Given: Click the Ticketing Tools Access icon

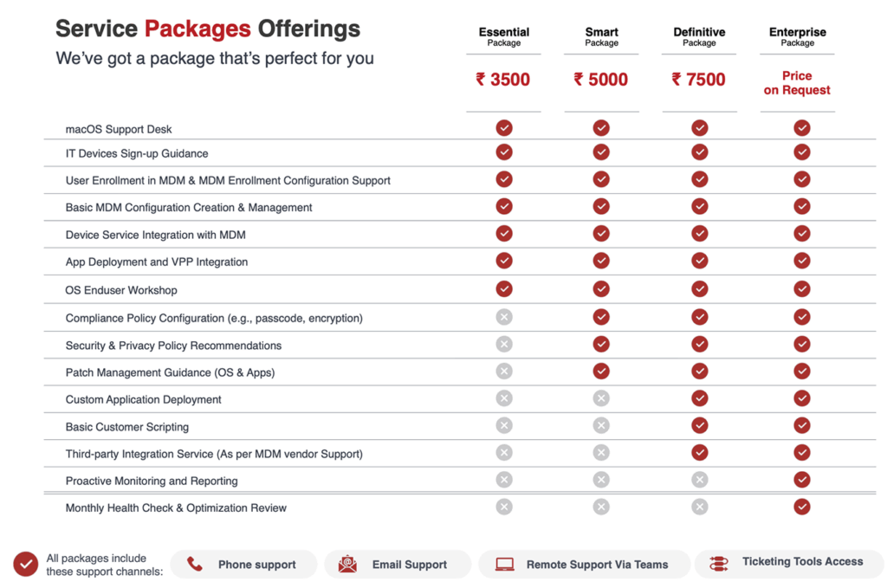Looking at the screenshot, I should (719, 564).
